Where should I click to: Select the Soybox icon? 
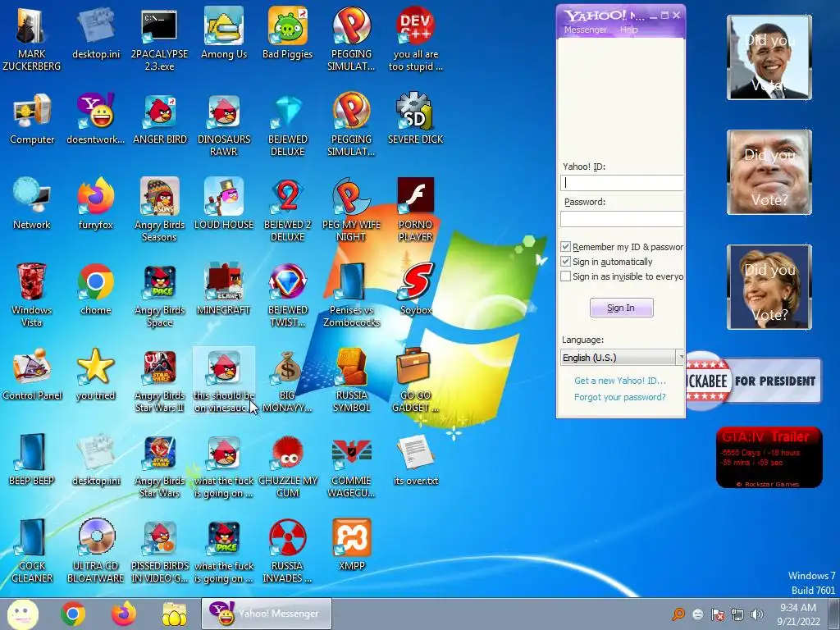tap(416, 290)
